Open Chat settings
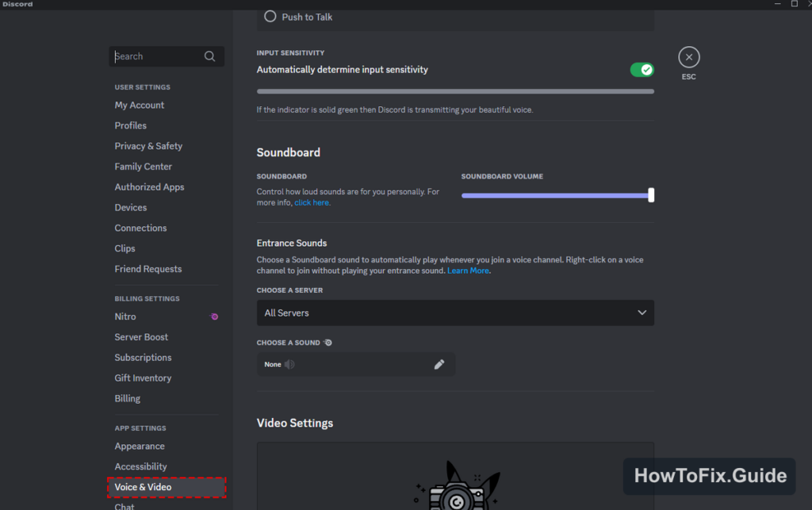 pos(124,506)
